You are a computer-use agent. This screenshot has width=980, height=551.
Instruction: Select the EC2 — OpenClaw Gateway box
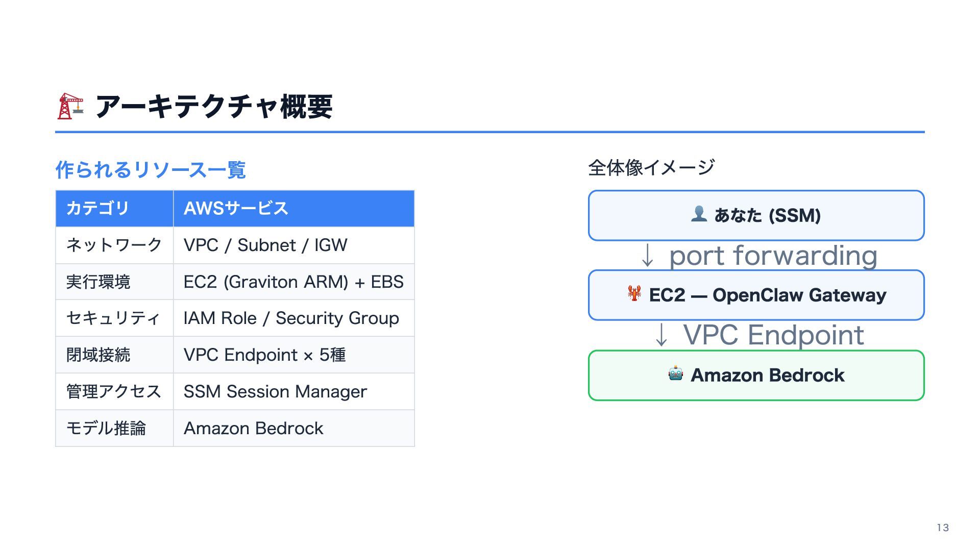(756, 295)
